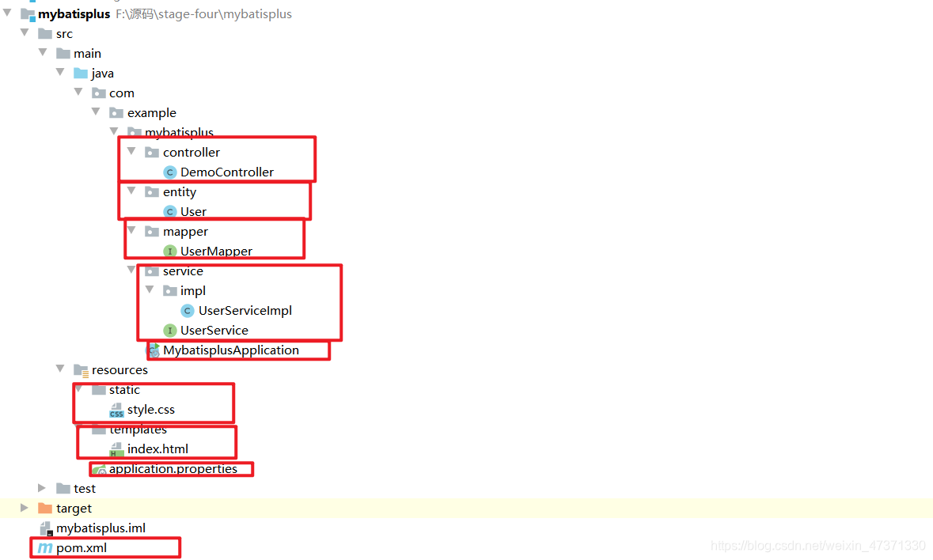
Task: Click the controller package icon
Action: [x=152, y=152]
